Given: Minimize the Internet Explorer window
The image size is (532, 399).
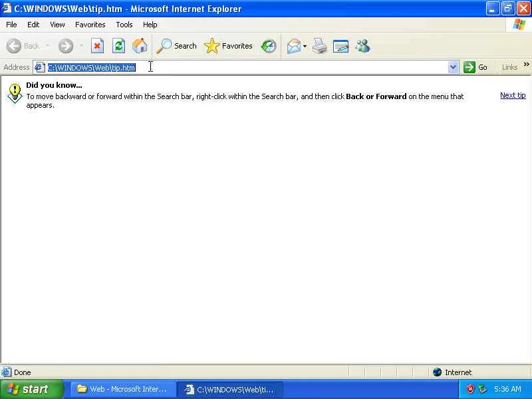Looking at the screenshot, I should [492, 9].
